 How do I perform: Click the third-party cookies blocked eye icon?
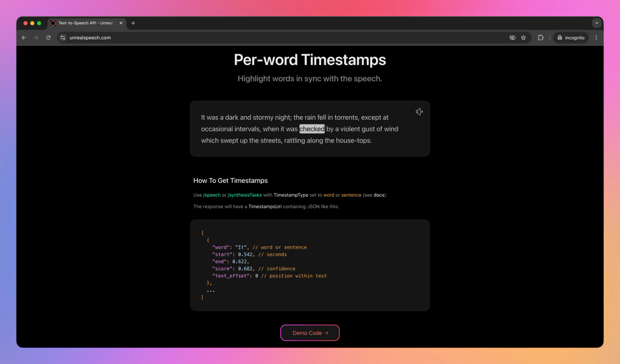513,38
